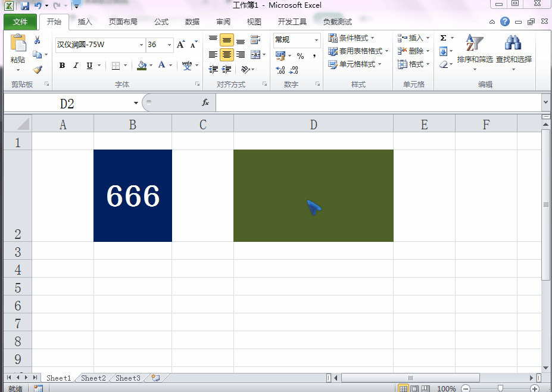This screenshot has width=552, height=392.
Task: Apply the font color A
Action: (x=161, y=65)
